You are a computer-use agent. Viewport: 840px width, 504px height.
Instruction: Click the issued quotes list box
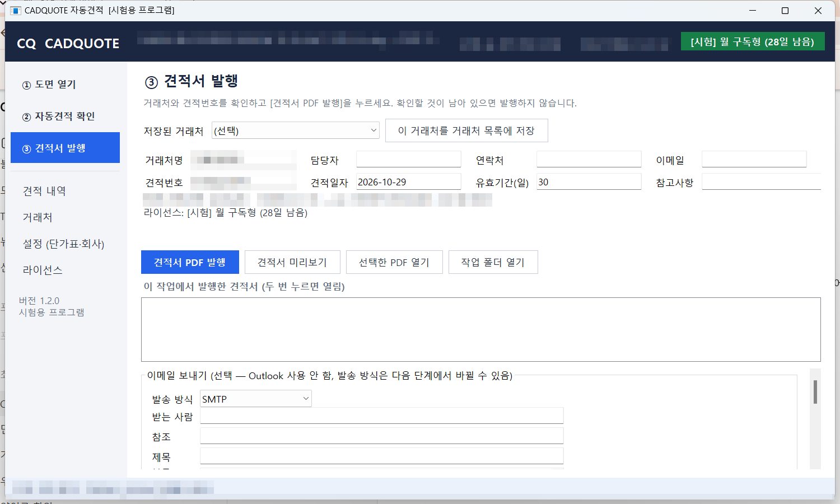[480, 329]
